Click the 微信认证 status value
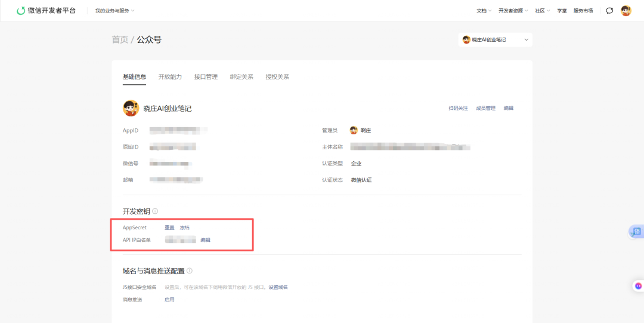 pyautogui.click(x=361, y=180)
